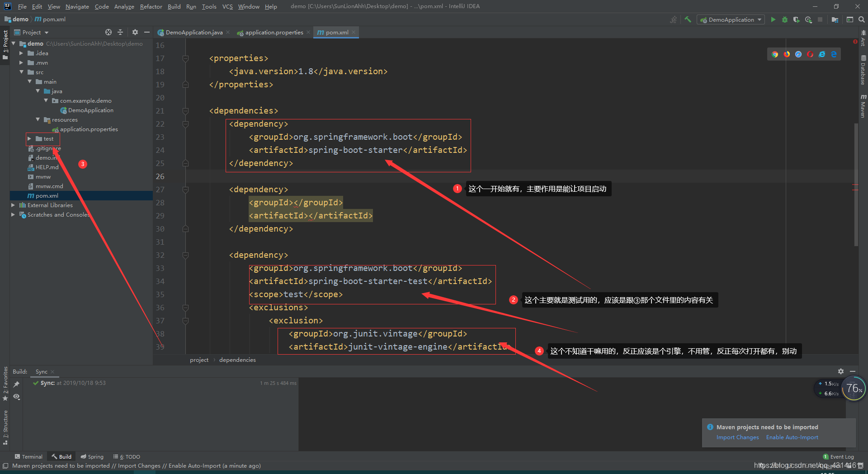
Task: Expand External Libraries node
Action: click(x=13, y=205)
